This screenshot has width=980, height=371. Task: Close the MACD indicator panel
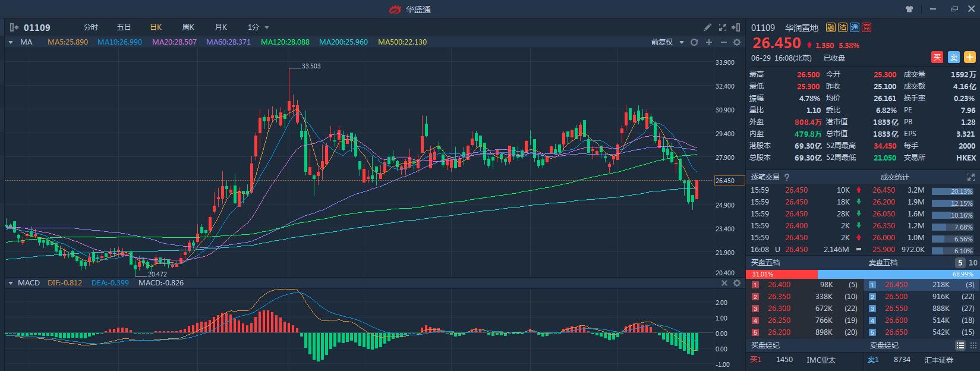[724, 283]
